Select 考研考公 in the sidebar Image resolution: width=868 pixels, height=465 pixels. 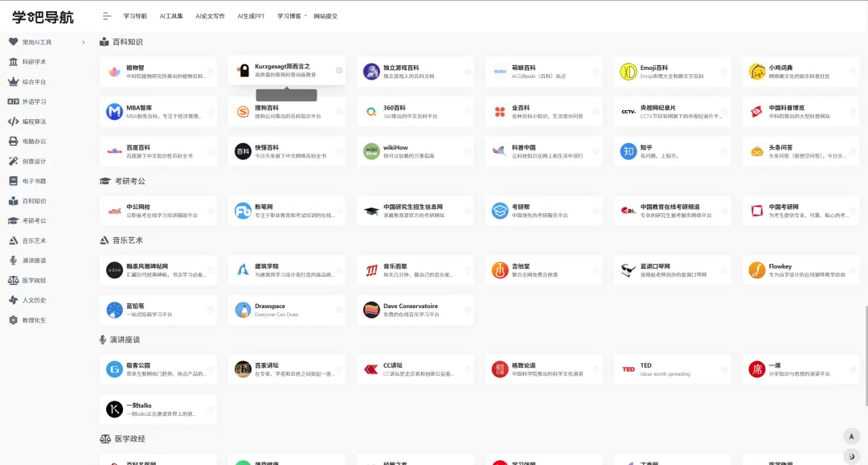34,220
